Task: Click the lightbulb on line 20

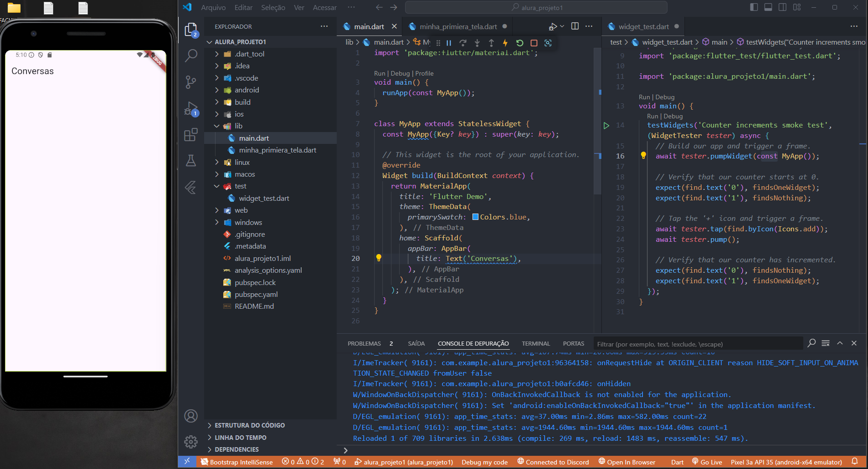Action: [378, 258]
